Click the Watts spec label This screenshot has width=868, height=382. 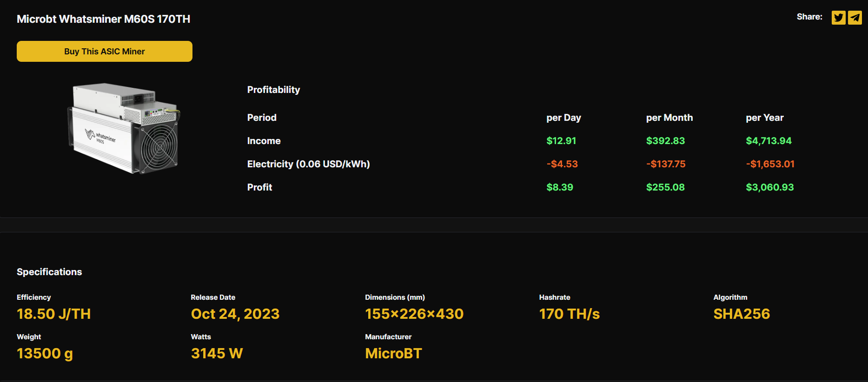tap(201, 337)
